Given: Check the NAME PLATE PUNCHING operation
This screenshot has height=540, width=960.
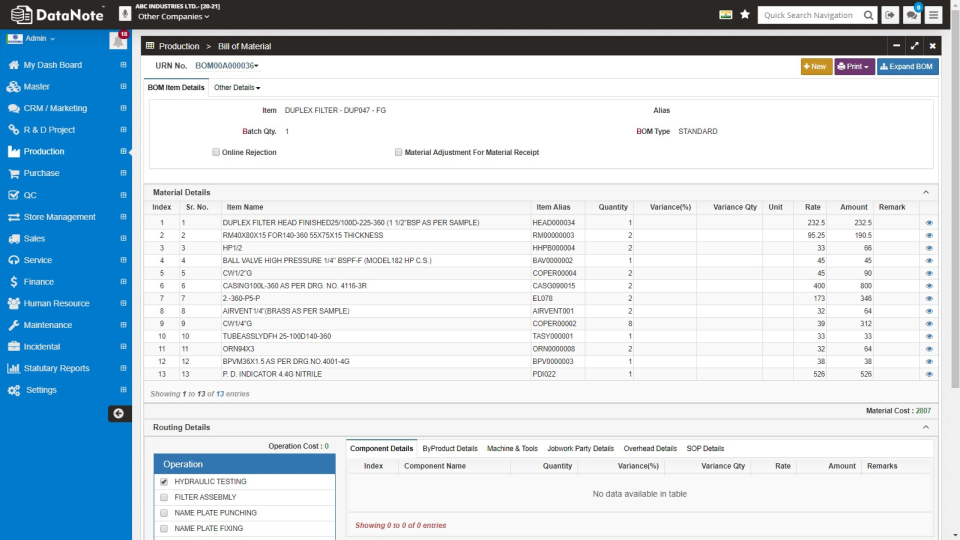Looking at the screenshot, I should click(164, 513).
